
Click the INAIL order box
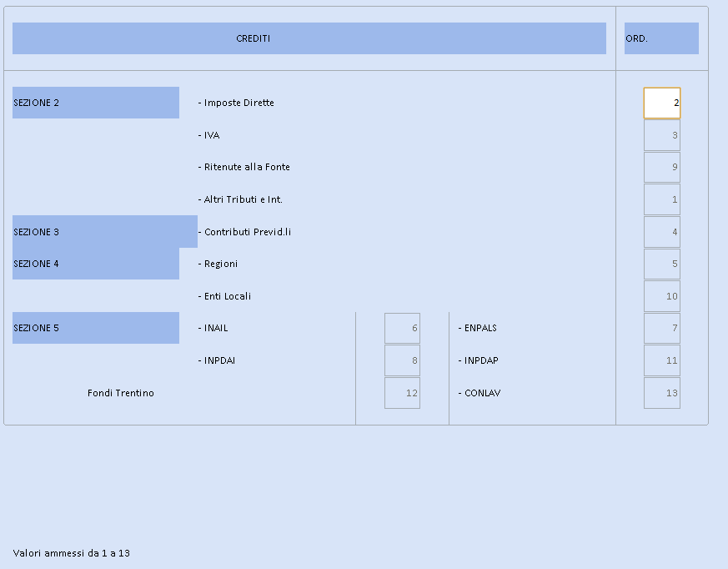point(402,329)
